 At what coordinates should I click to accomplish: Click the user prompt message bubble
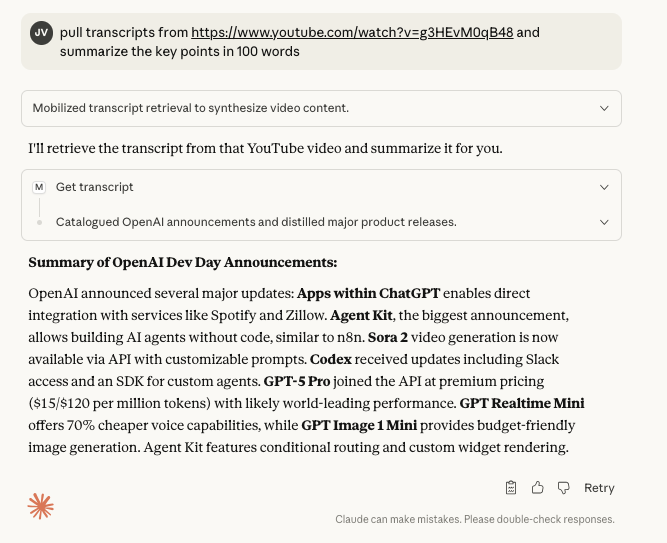[x=320, y=42]
